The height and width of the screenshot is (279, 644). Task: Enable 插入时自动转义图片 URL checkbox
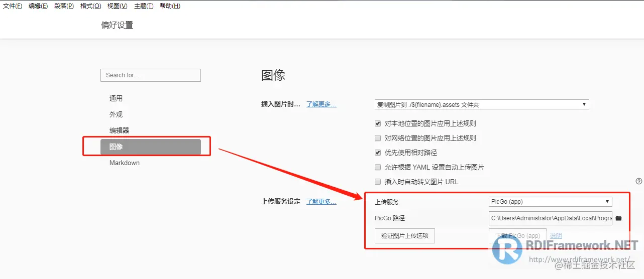tap(378, 182)
